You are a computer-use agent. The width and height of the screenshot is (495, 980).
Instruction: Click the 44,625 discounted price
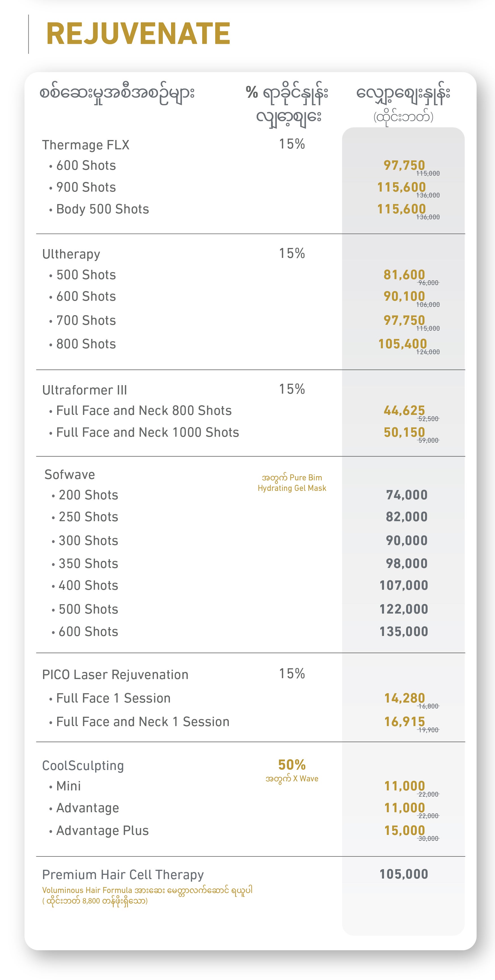404,410
